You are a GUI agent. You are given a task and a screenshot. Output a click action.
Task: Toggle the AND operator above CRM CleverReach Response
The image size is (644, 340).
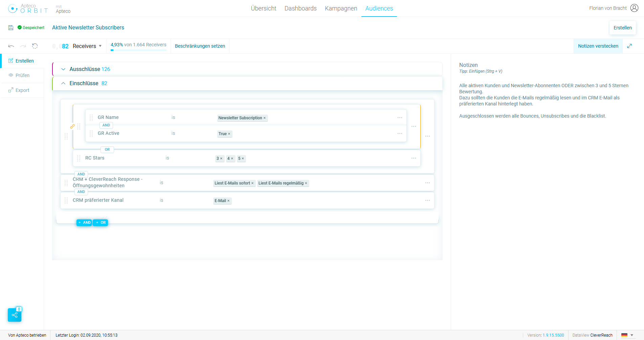click(x=81, y=174)
